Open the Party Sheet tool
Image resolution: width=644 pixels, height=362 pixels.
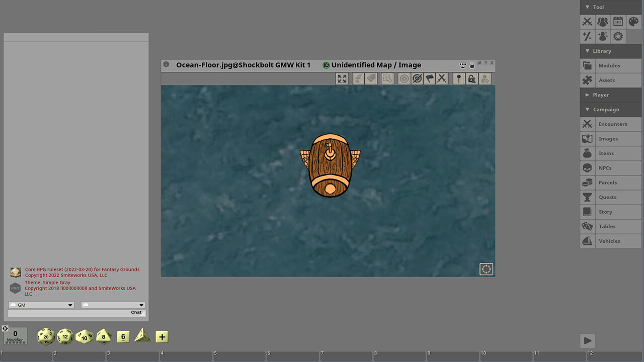click(x=602, y=22)
